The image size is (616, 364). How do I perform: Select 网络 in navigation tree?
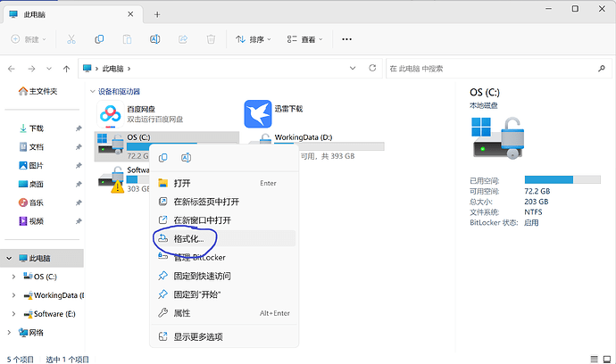[x=31, y=333]
